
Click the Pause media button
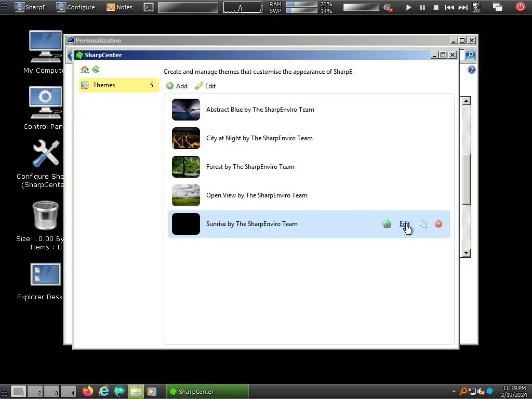click(422, 7)
